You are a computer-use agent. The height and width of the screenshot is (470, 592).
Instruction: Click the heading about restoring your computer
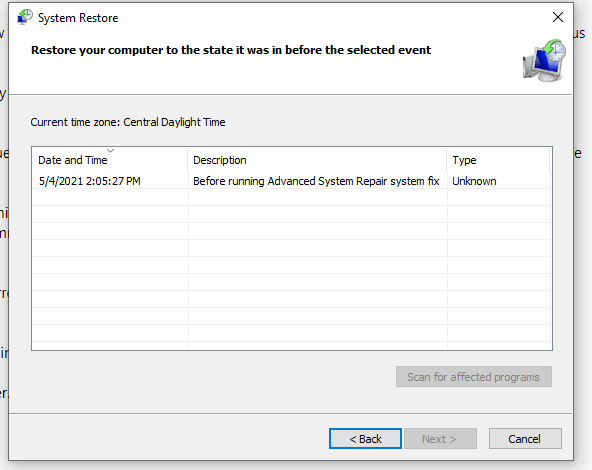(231, 50)
